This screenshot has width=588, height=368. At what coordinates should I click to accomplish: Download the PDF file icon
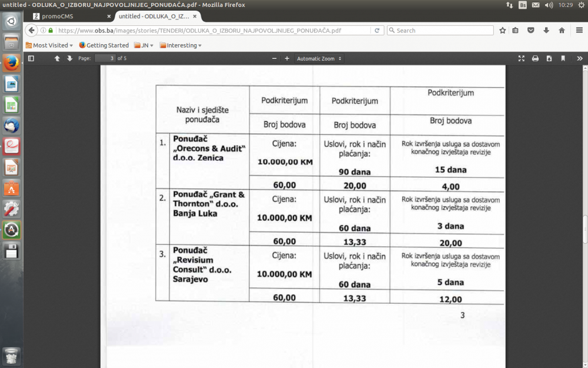point(549,58)
